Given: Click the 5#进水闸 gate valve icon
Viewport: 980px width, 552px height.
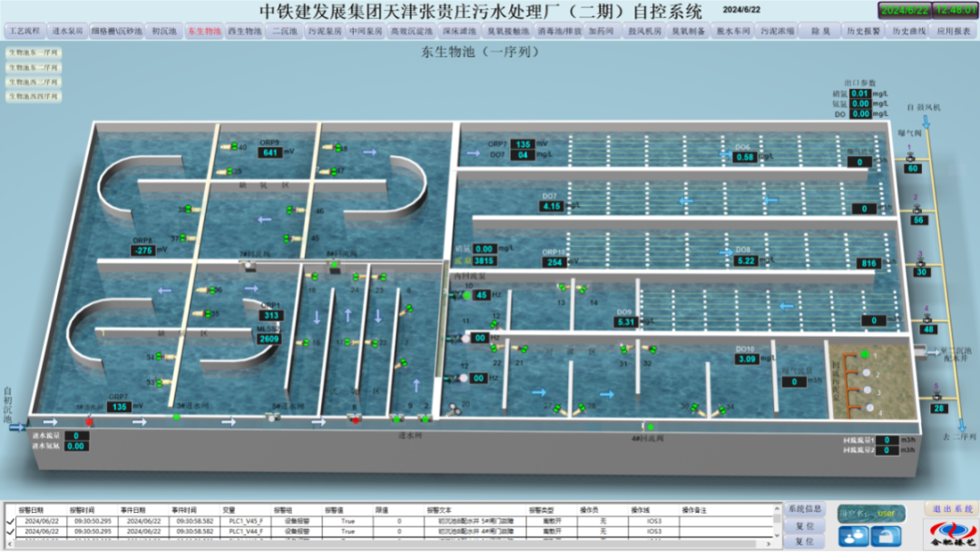Looking at the screenshot, I should (273, 418).
